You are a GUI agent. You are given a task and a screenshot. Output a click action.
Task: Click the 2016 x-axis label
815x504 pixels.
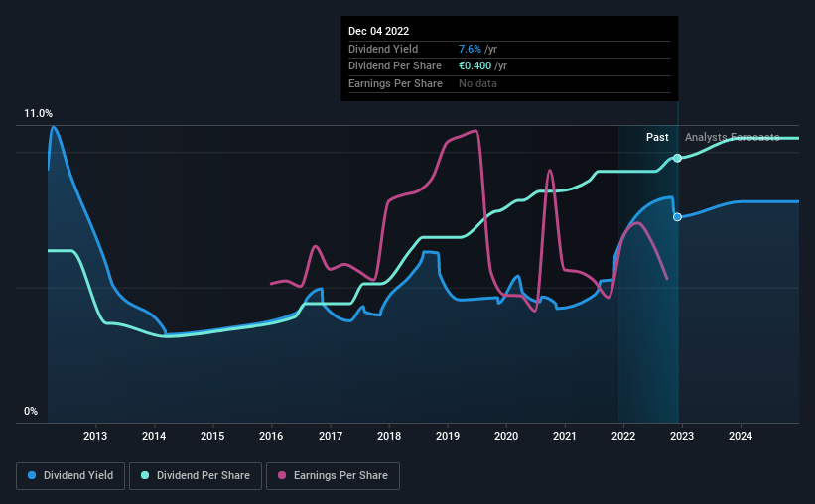coord(271,436)
